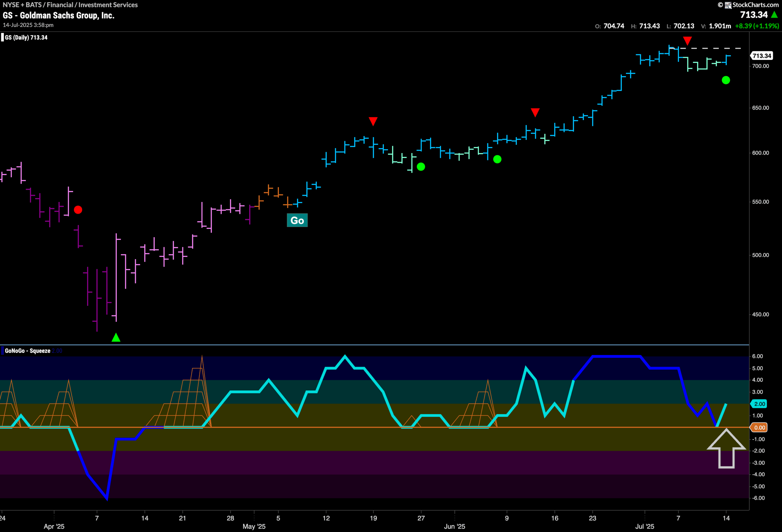Click the last price bar on July 14
The height and width of the screenshot is (532, 782).
(726, 60)
